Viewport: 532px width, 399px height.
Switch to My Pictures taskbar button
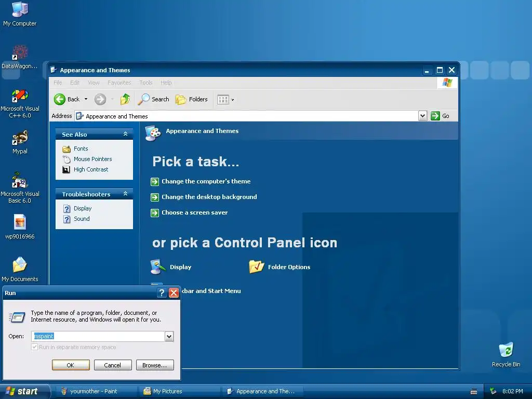tap(179, 392)
